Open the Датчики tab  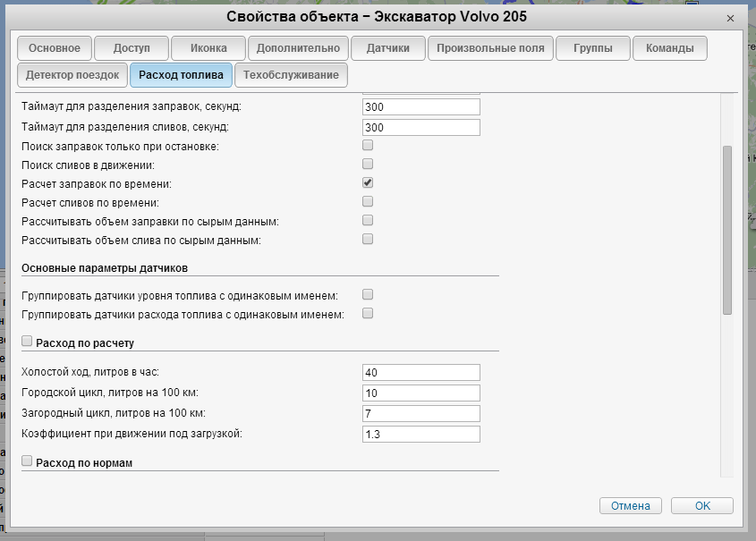(387, 48)
